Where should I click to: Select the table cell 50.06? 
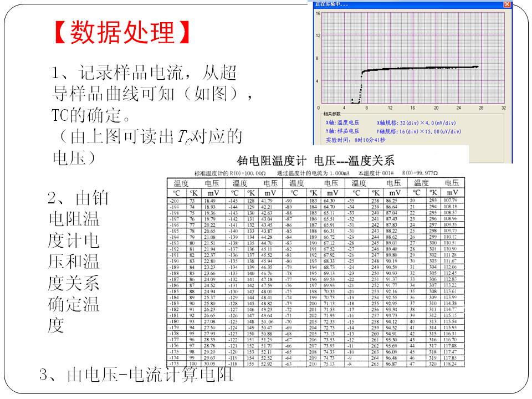[x=267, y=321]
